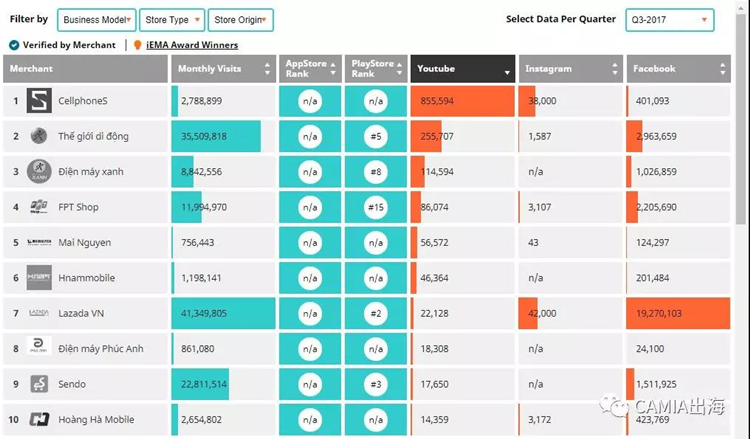Click the CellphoneS merchant logo
This screenshot has width=750, height=439.
(39, 101)
